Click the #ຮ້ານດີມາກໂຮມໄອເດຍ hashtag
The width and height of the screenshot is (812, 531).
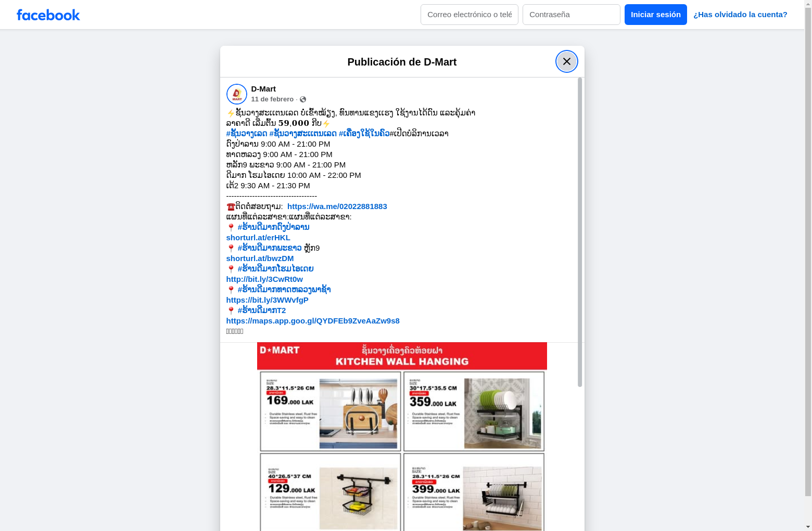point(276,269)
